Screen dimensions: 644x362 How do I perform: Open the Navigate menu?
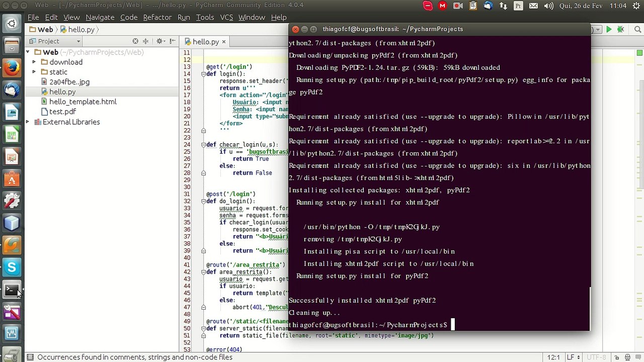pos(100,17)
